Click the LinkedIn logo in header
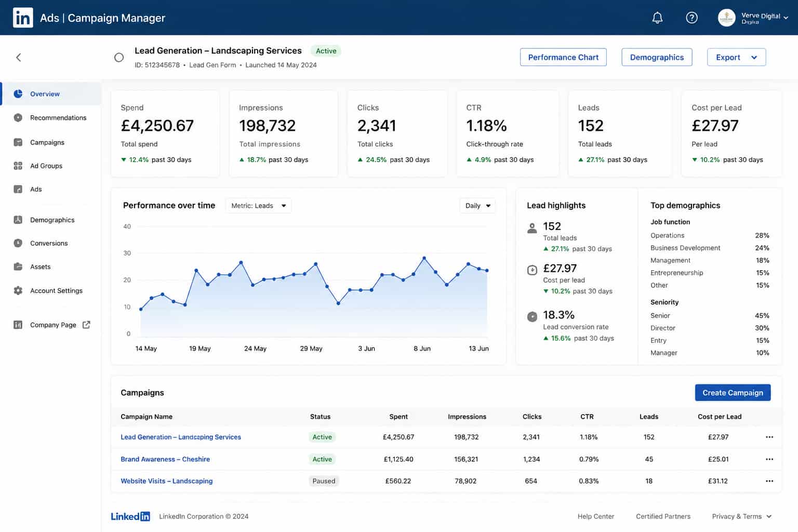 click(23, 18)
